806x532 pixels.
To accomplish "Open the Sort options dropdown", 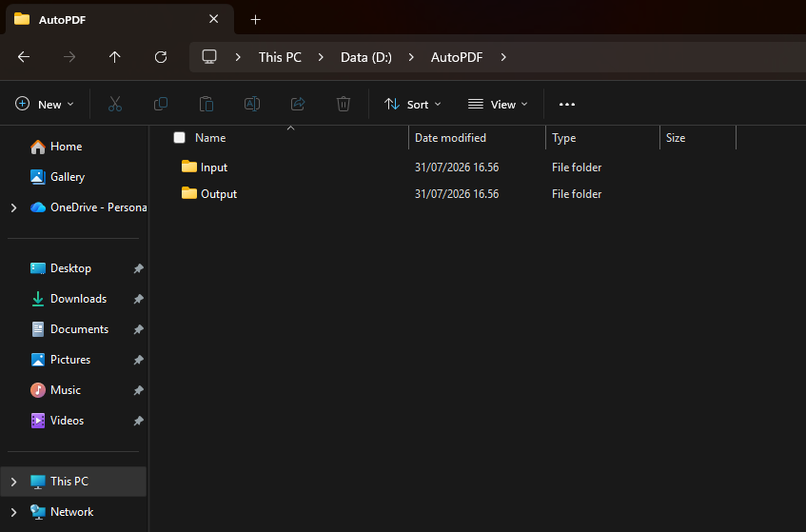I will [413, 105].
